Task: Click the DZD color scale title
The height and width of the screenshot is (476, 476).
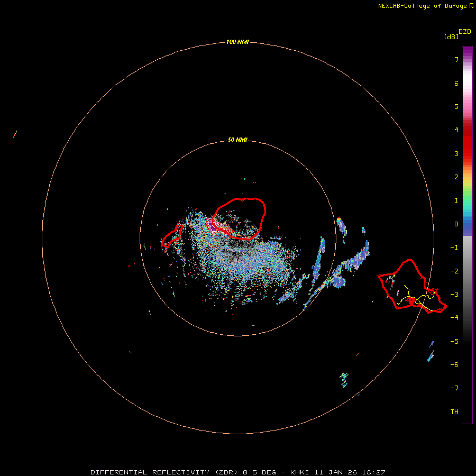Action: 465,32
